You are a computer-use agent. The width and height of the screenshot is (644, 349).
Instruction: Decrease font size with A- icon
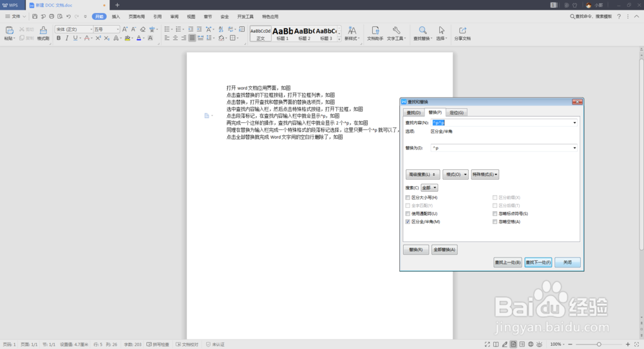click(133, 29)
